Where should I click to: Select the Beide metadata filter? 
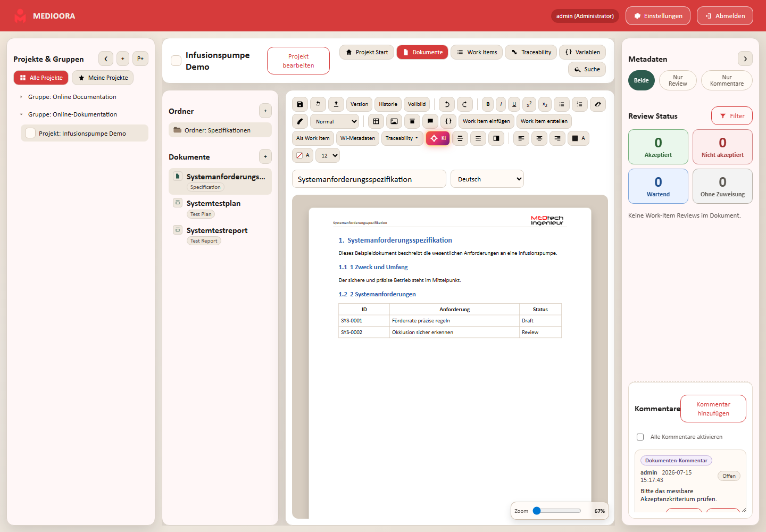pyautogui.click(x=642, y=80)
